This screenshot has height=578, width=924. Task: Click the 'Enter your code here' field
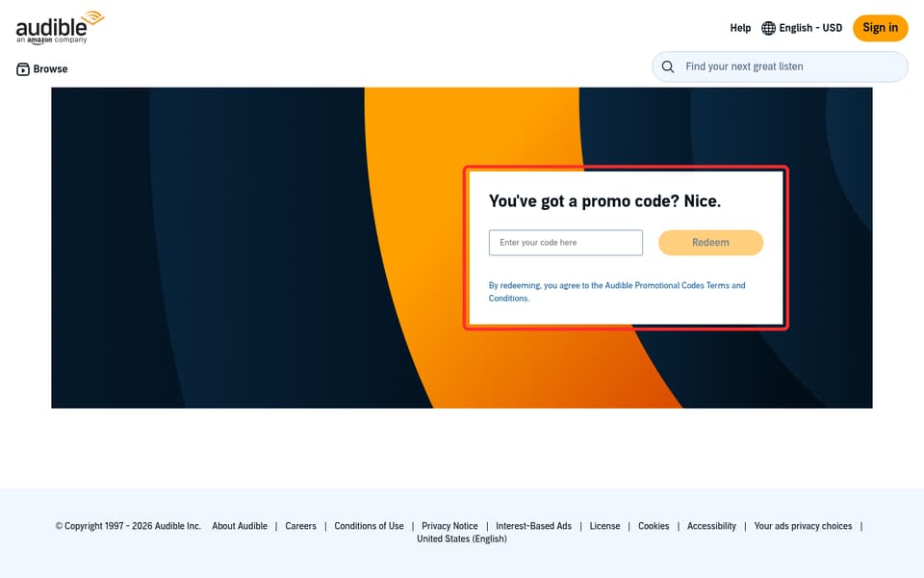pos(566,243)
